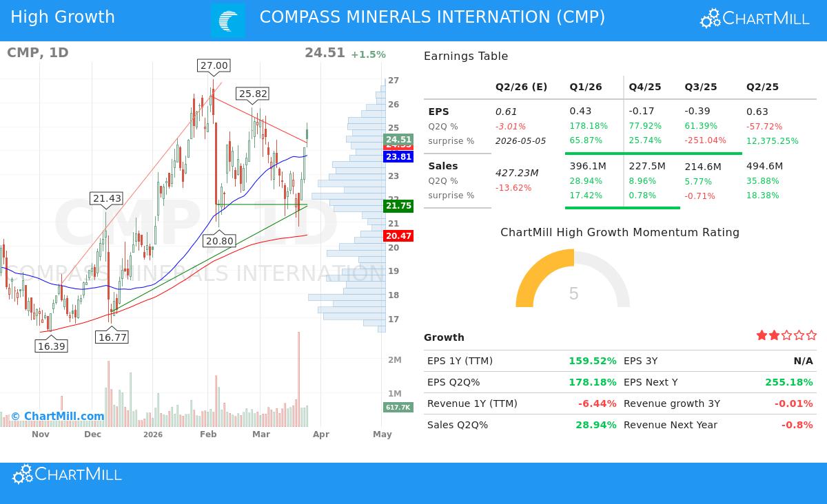Expand the Earnings Table section
827x504 pixels.
point(466,56)
